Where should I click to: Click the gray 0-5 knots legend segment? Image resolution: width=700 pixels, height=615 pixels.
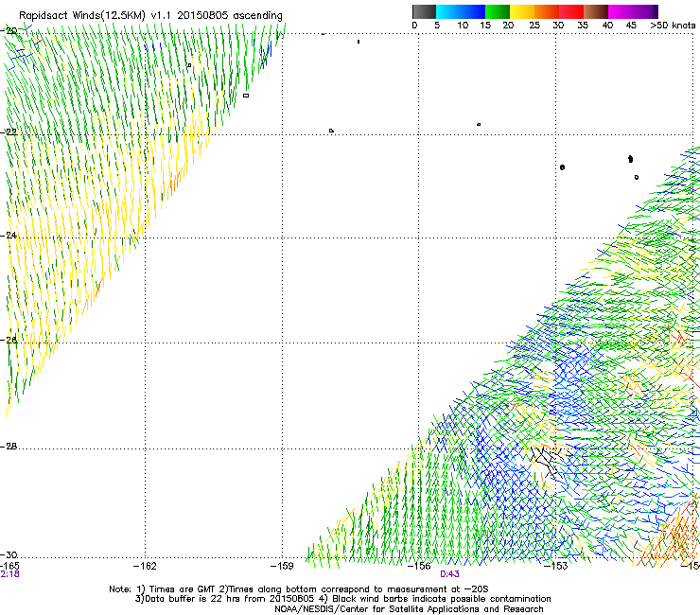pyautogui.click(x=424, y=11)
